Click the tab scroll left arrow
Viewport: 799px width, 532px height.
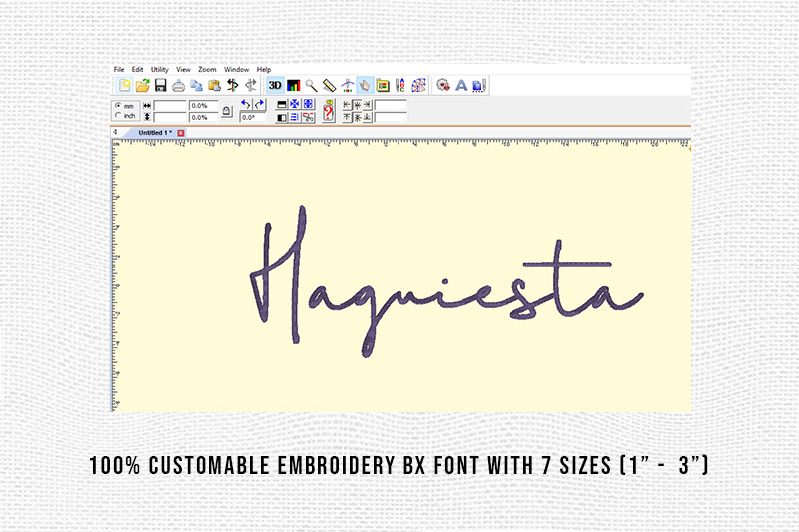pyautogui.click(x=115, y=132)
